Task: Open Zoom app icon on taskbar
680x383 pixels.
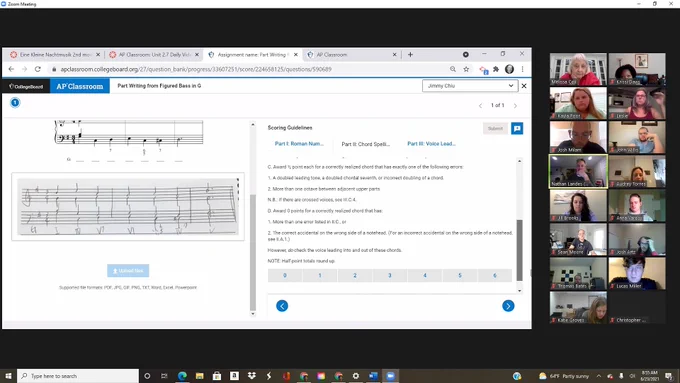Action: [390, 376]
